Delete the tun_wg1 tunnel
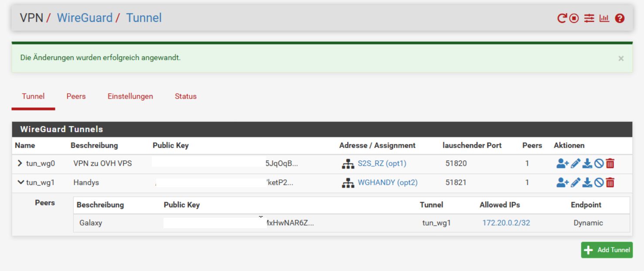 click(610, 183)
